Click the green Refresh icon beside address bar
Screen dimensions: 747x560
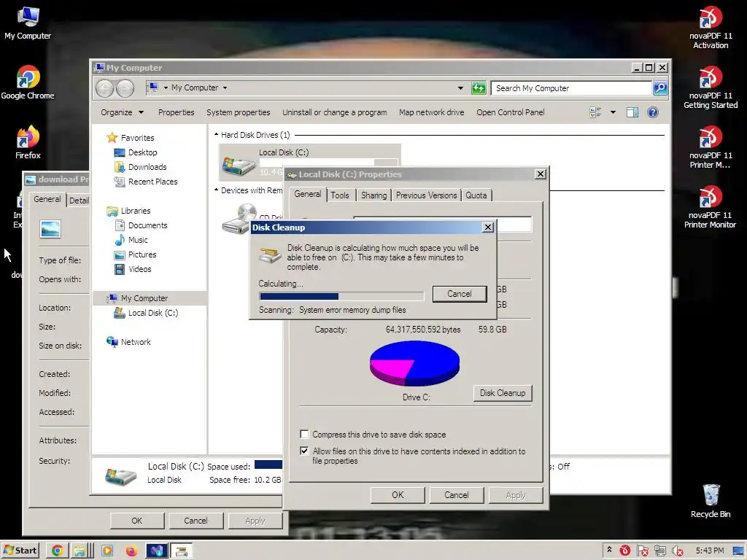(479, 88)
